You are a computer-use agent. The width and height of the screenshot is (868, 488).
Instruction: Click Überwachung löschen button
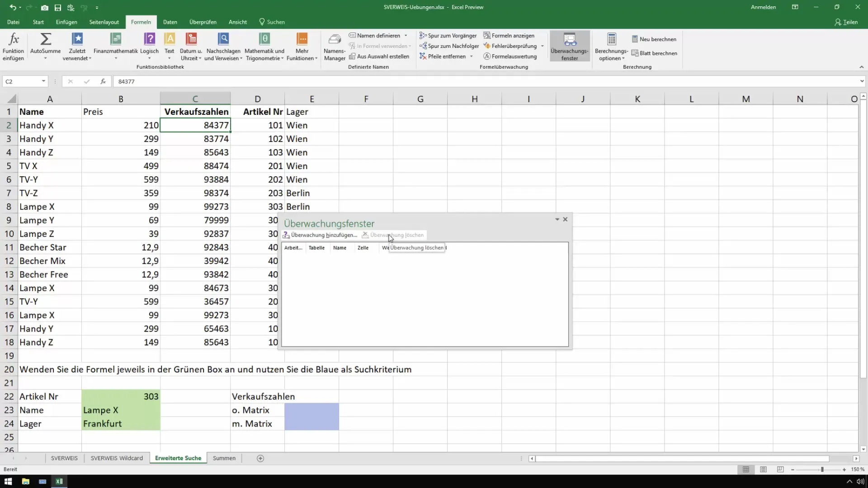393,235
